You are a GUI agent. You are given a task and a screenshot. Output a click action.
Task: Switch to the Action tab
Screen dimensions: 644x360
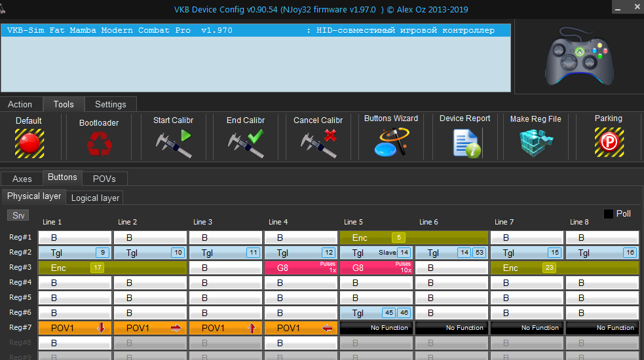tap(20, 104)
